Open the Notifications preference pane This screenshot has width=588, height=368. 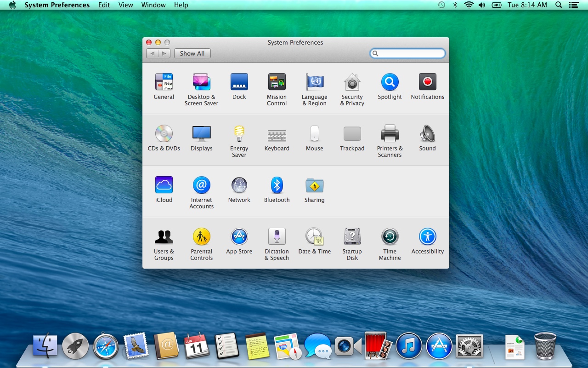428,86
